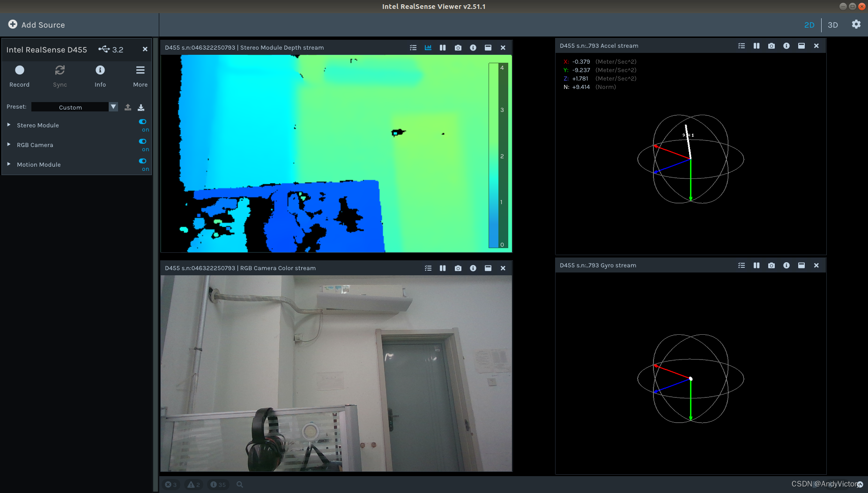Start recording with the Record button
Image resolution: width=868 pixels, height=493 pixels.
coord(19,70)
